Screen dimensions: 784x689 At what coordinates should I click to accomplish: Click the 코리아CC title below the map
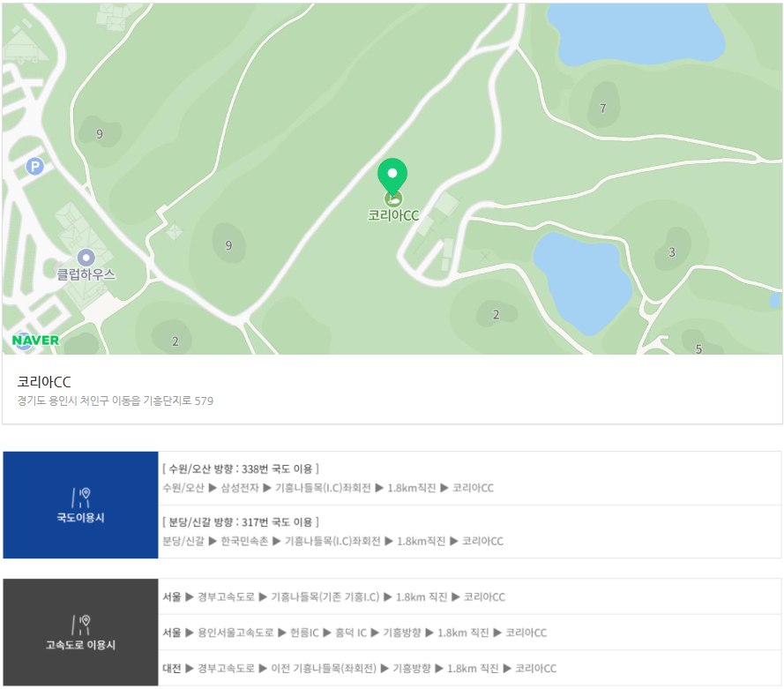(44, 382)
